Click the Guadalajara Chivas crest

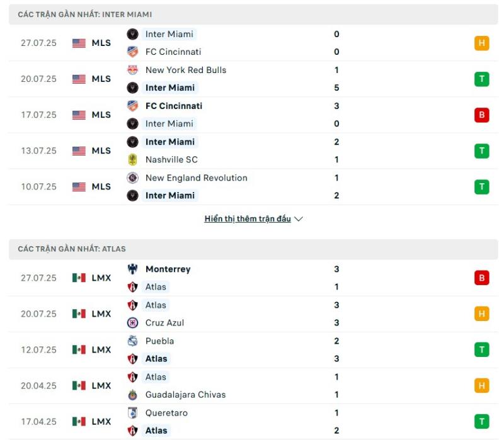tap(132, 395)
